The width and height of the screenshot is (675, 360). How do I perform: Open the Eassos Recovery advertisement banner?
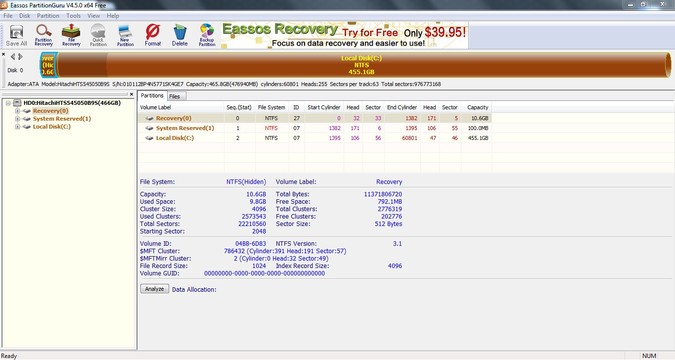click(344, 36)
